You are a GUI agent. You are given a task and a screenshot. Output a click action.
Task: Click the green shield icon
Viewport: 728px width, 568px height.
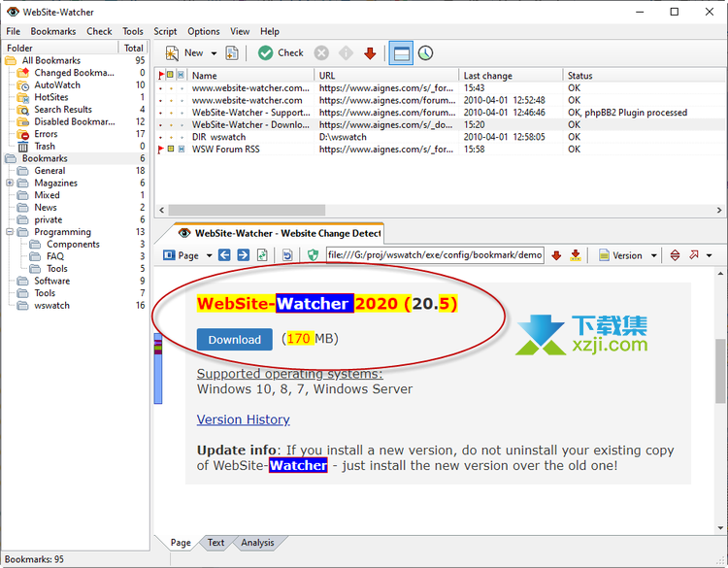(x=313, y=255)
